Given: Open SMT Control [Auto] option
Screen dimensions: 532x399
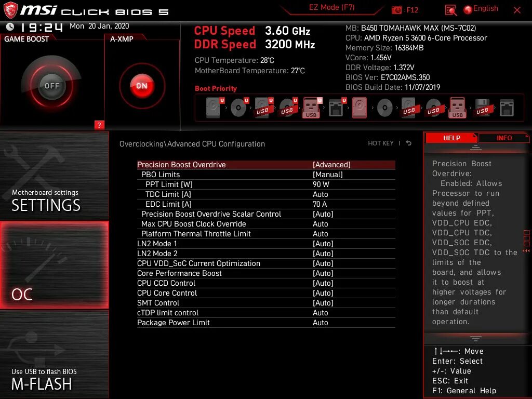Looking at the screenshot, I should (266, 303).
